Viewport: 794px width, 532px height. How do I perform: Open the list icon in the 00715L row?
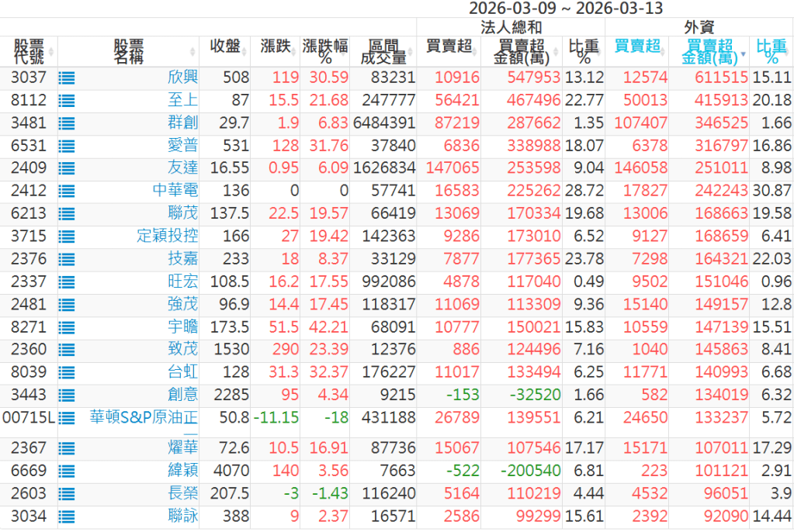click(67, 418)
